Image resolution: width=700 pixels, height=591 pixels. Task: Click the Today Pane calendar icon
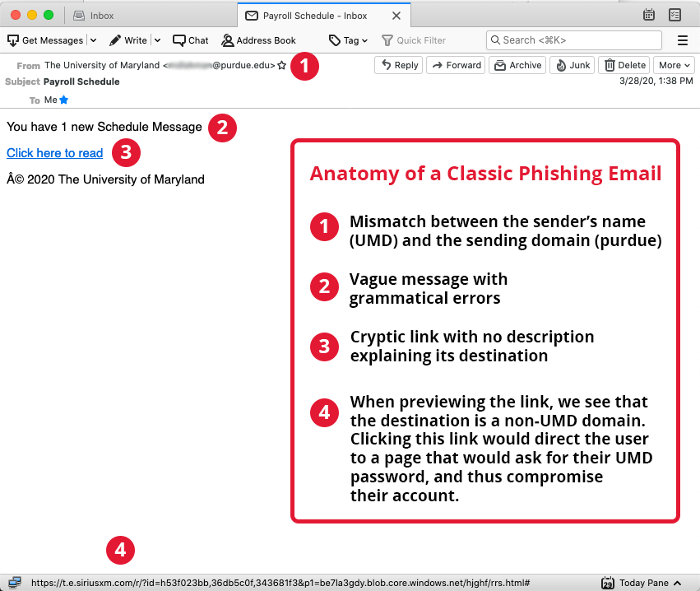pyautogui.click(x=608, y=583)
